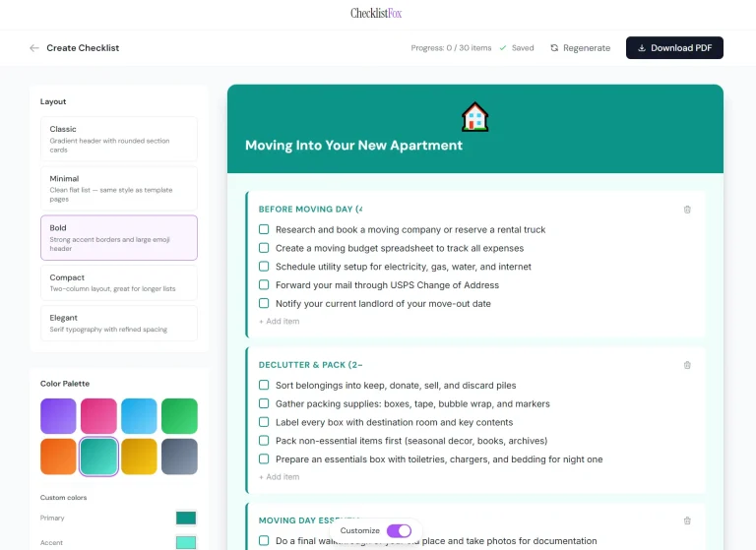Check 'Forward your mail through USPS'

pyautogui.click(x=264, y=285)
